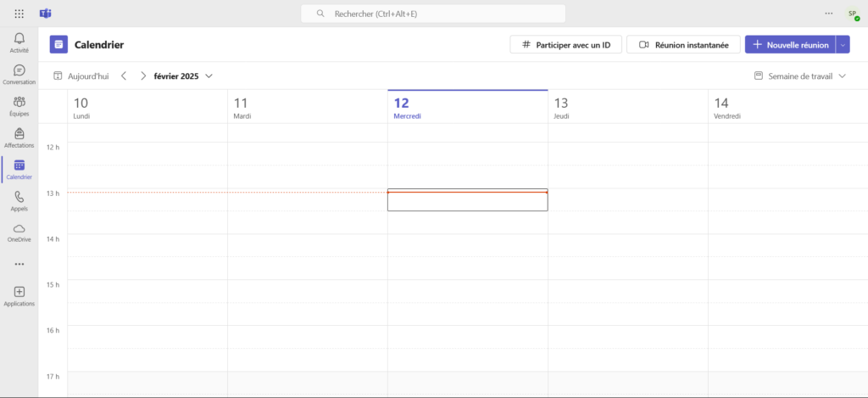
Task: Click the selected 13 h slot on Mercredi
Action: [468, 199]
